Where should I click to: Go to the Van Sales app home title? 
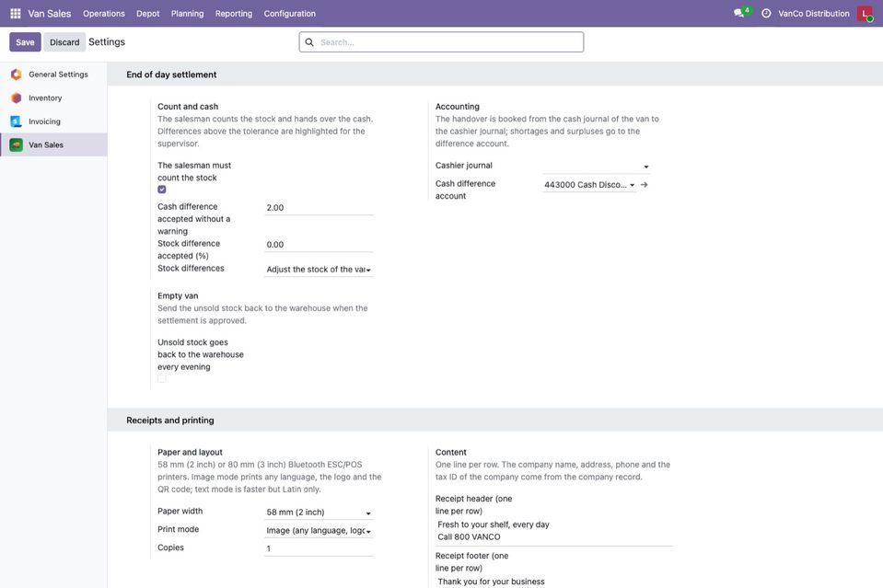pyautogui.click(x=50, y=14)
